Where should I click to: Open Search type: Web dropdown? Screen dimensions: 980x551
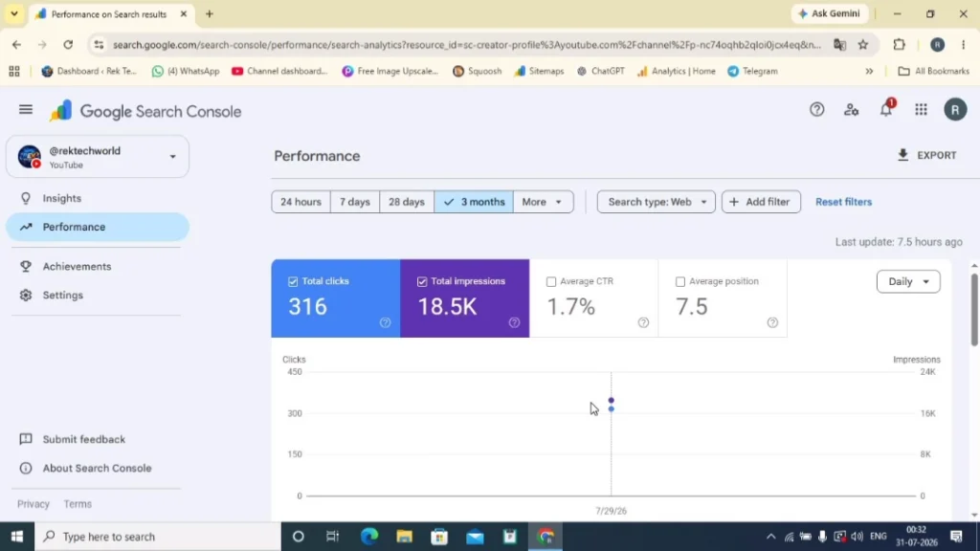[657, 202]
